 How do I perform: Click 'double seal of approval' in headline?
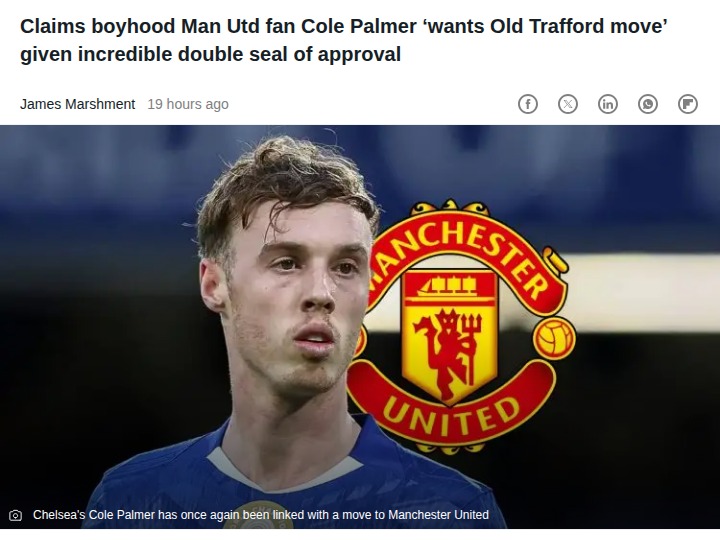coord(289,54)
